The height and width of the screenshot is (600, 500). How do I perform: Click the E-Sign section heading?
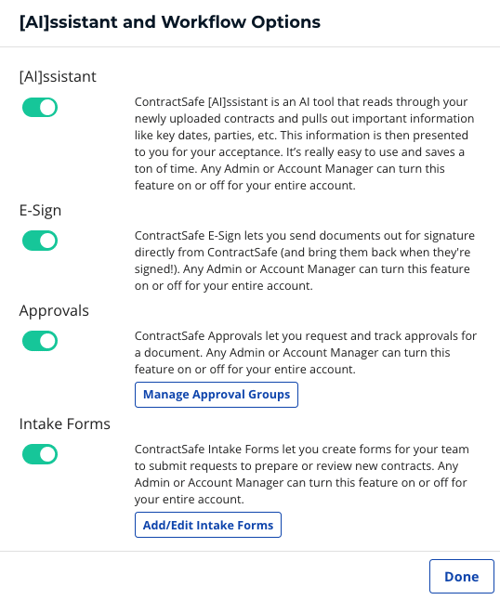40,210
